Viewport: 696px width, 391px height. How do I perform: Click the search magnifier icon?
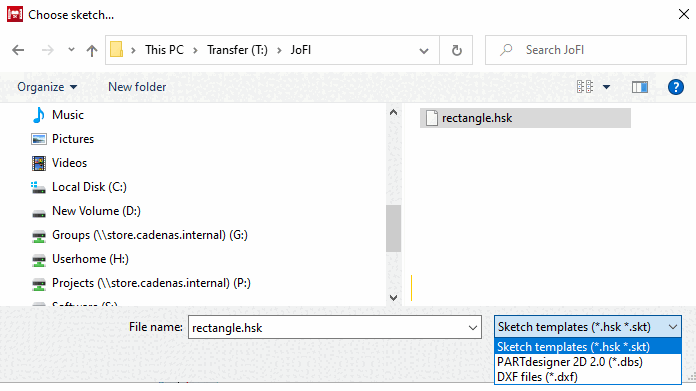506,50
